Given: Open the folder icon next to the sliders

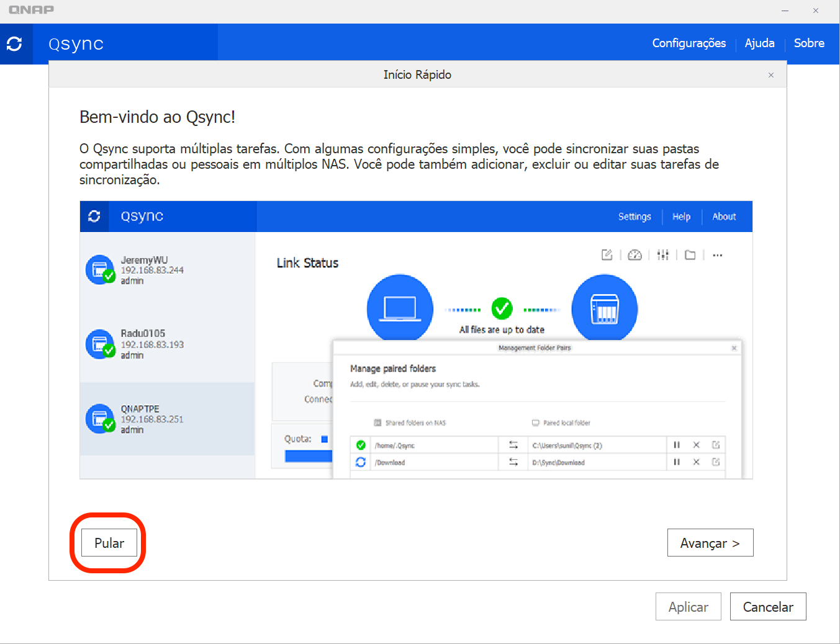Looking at the screenshot, I should [x=690, y=254].
